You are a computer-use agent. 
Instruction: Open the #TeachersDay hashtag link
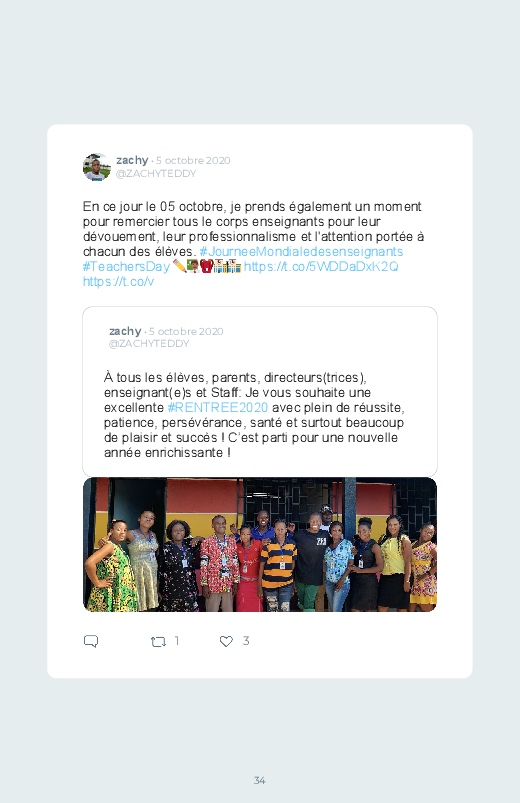(126, 267)
